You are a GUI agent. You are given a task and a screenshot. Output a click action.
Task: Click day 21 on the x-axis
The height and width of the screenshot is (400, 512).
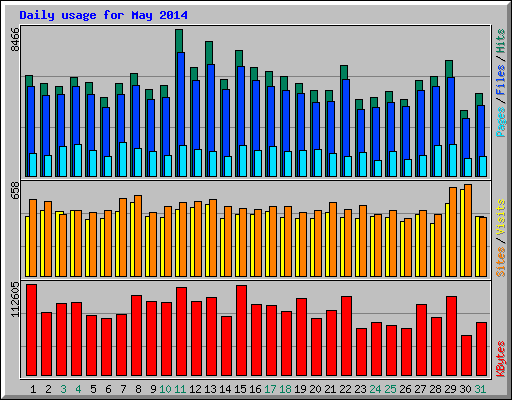[x=330, y=389]
